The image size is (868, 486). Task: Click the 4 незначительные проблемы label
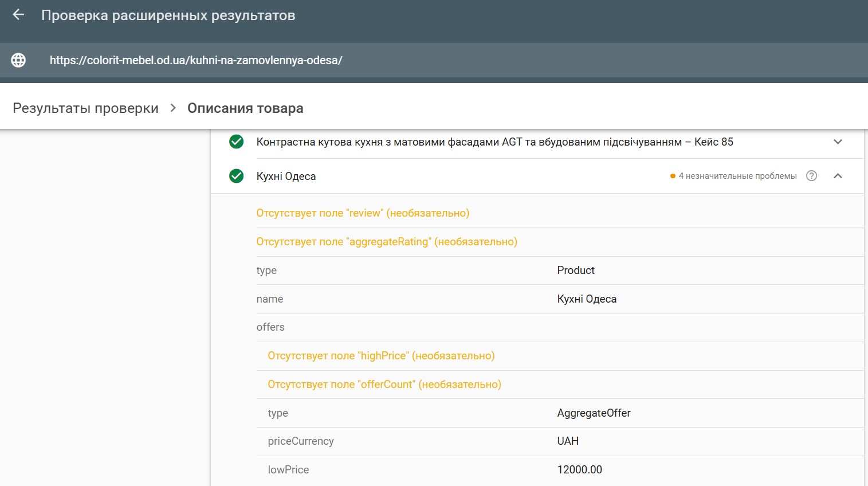[x=737, y=176]
